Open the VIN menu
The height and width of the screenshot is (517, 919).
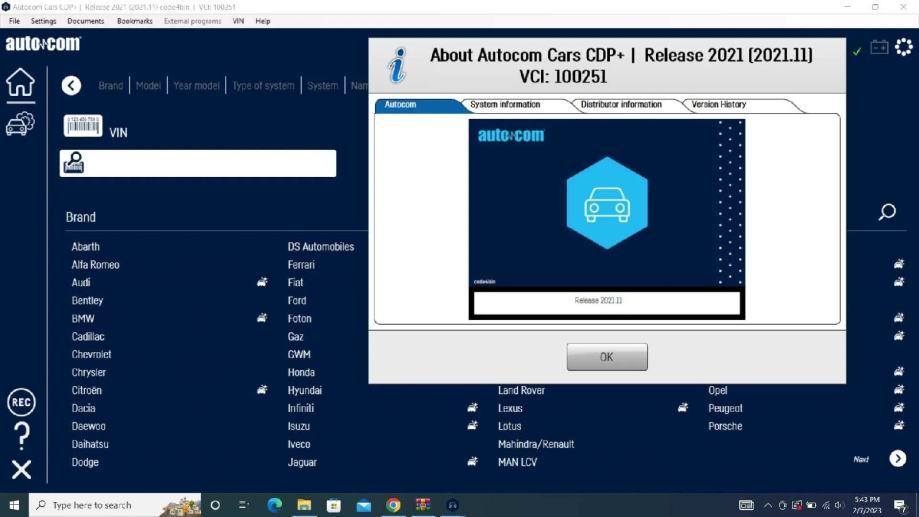238,21
